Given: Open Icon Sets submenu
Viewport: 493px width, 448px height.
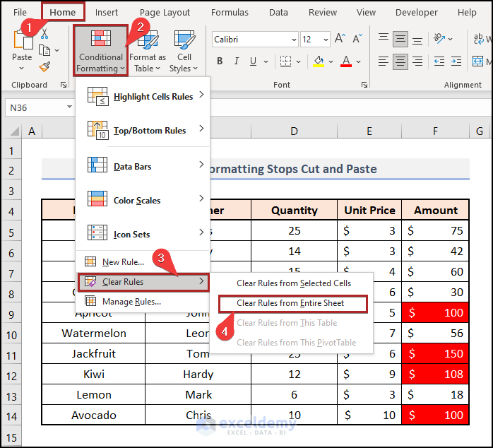Looking at the screenshot, I should coord(143,234).
